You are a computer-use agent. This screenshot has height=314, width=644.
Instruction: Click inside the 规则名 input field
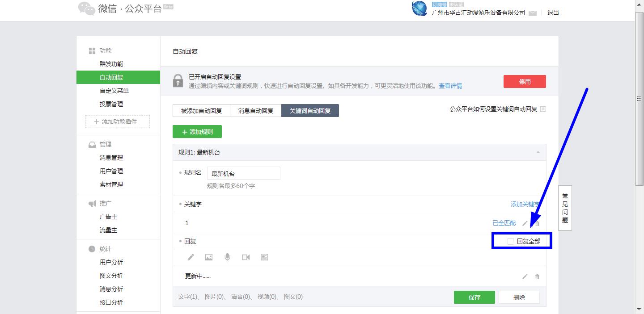pos(243,173)
